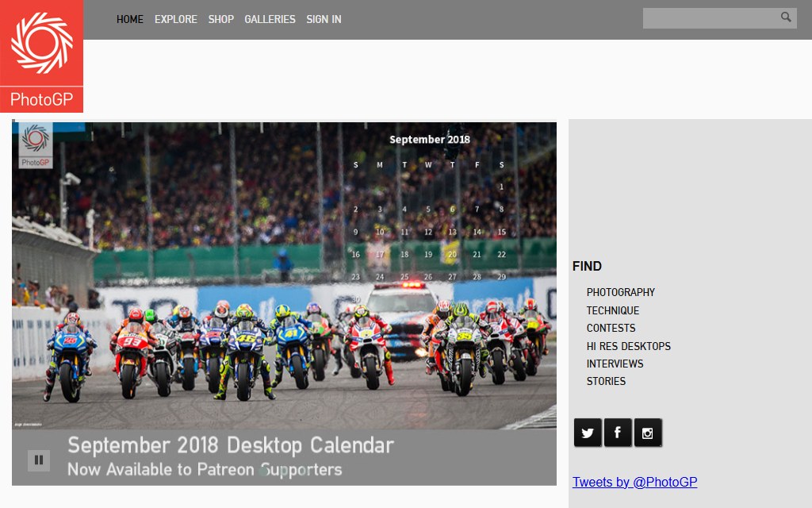Click the FIND sidebar heading
The image size is (812, 508).
tap(588, 267)
